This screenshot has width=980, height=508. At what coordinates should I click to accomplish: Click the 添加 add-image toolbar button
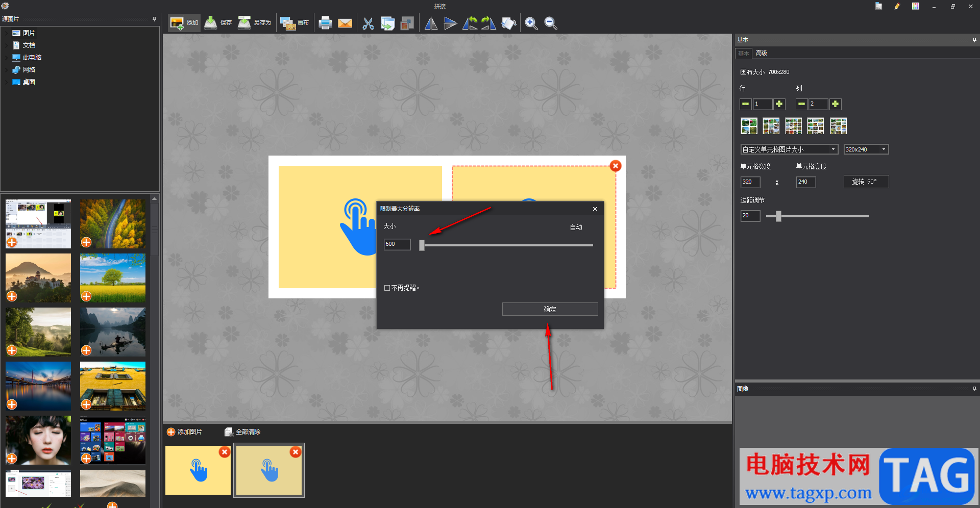pyautogui.click(x=184, y=23)
